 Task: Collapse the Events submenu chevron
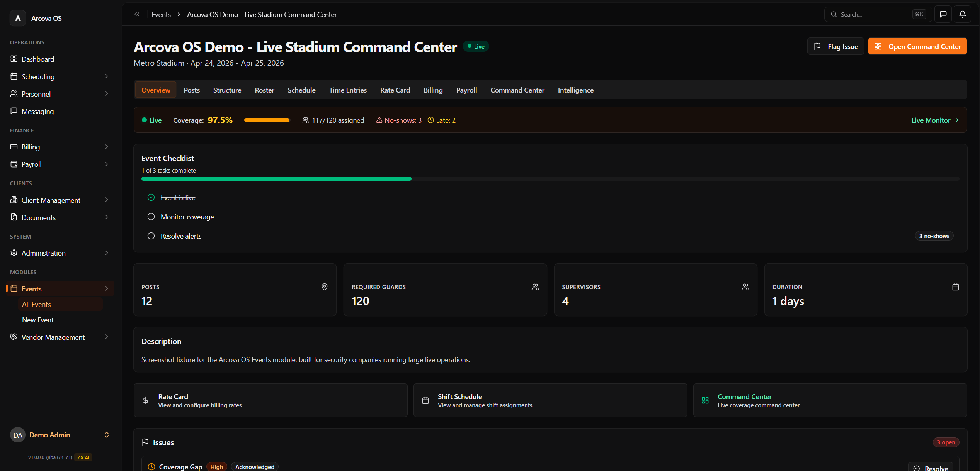[107, 288]
